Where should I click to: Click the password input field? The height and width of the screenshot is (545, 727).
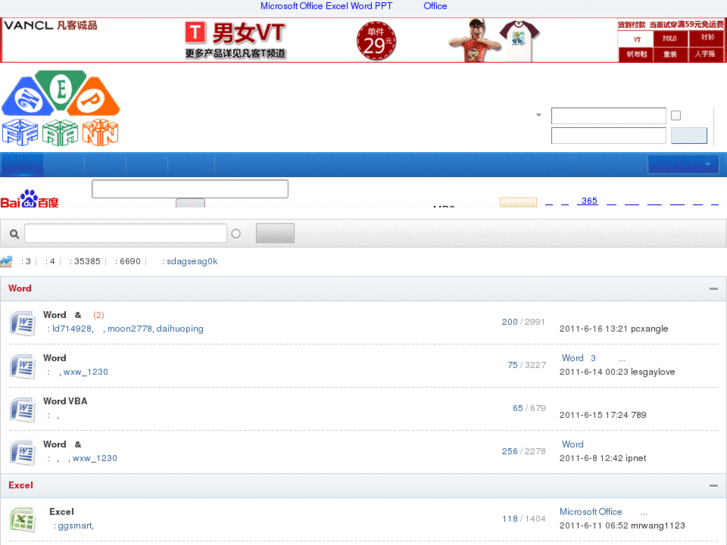[x=608, y=135]
